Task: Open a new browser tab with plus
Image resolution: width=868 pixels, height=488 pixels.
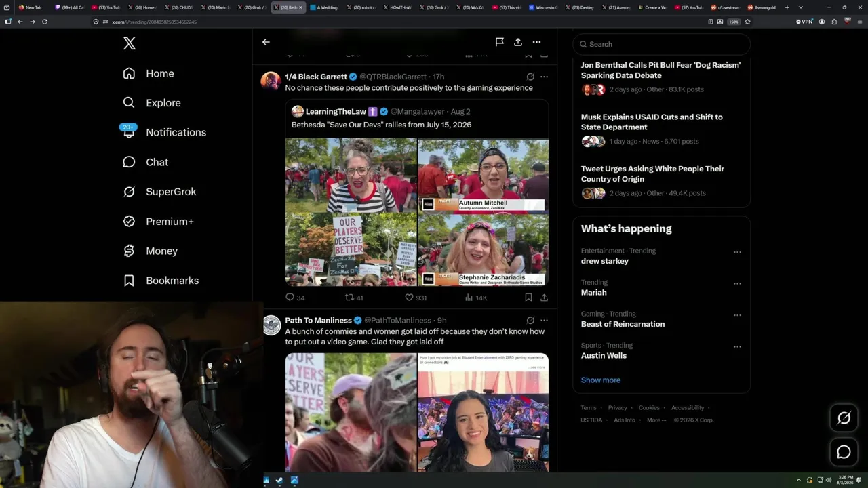Action: coord(787,7)
